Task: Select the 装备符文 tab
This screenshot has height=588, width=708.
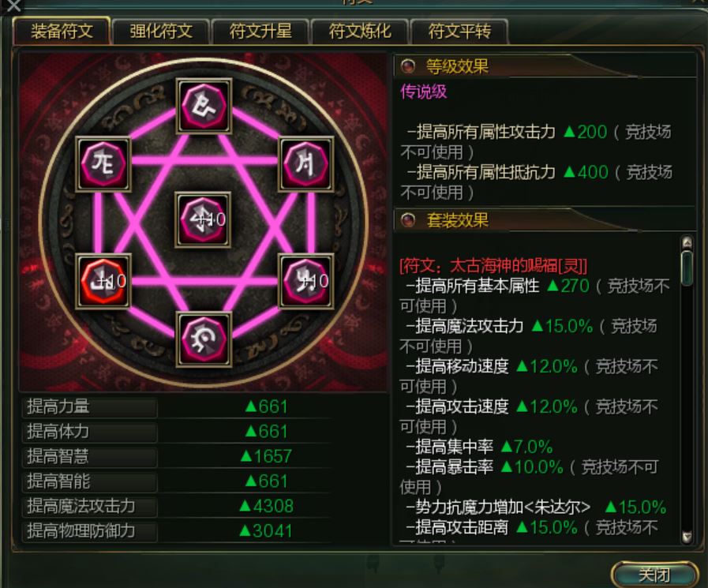Action: (x=62, y=31)
